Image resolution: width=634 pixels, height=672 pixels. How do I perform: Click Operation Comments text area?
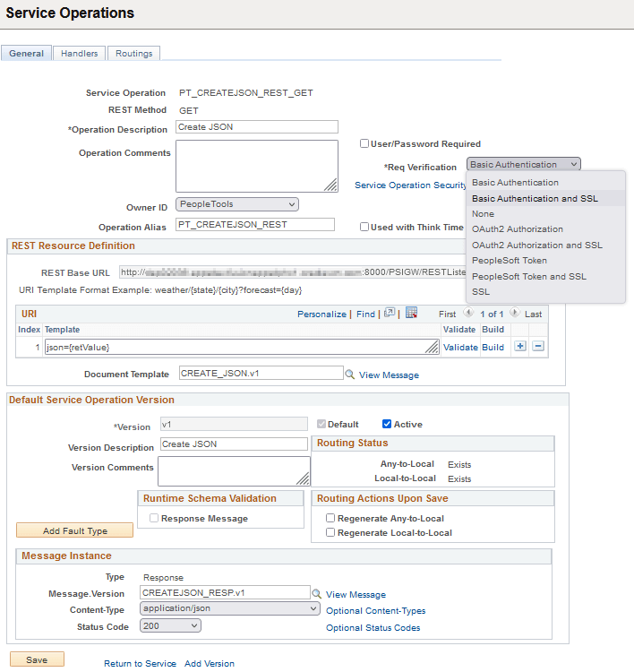coord(257,166)
